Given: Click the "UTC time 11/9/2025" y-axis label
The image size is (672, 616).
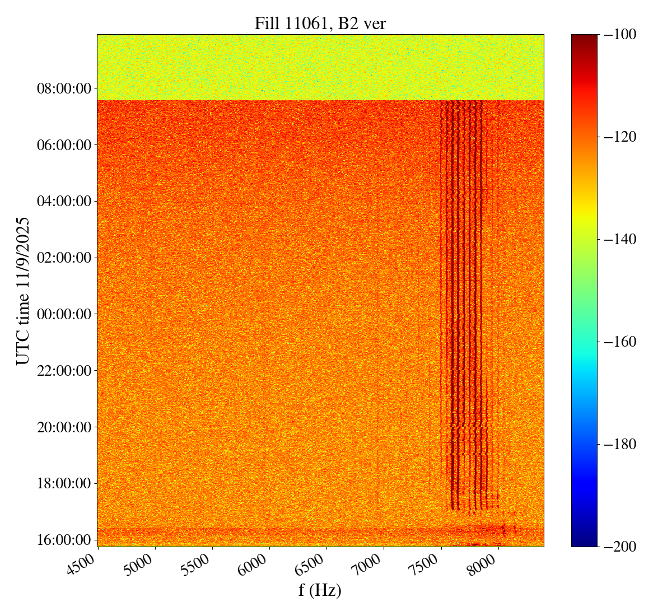Looking at the screenshot, I should tap(23, 291).
